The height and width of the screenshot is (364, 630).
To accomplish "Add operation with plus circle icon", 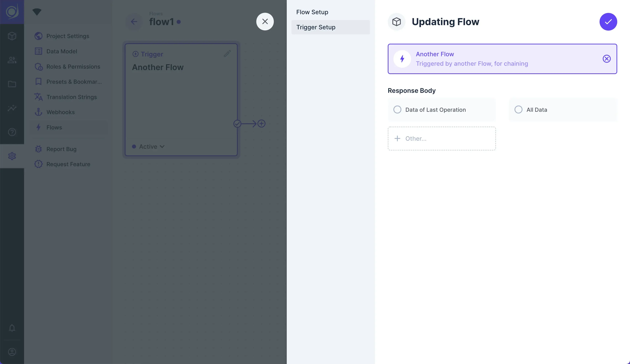I will [x=261, y=124].
